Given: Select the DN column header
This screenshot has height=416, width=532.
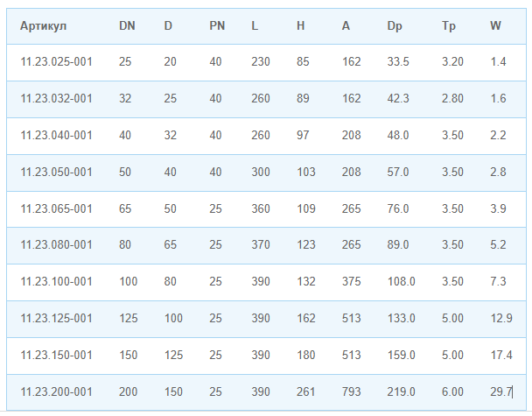Looking at the screenshot, I should pyautogui.click(x=127, y=25).
